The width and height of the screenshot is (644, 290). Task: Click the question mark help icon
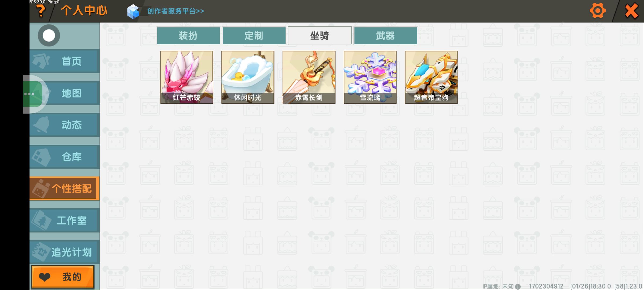click(x=41, y=11)
